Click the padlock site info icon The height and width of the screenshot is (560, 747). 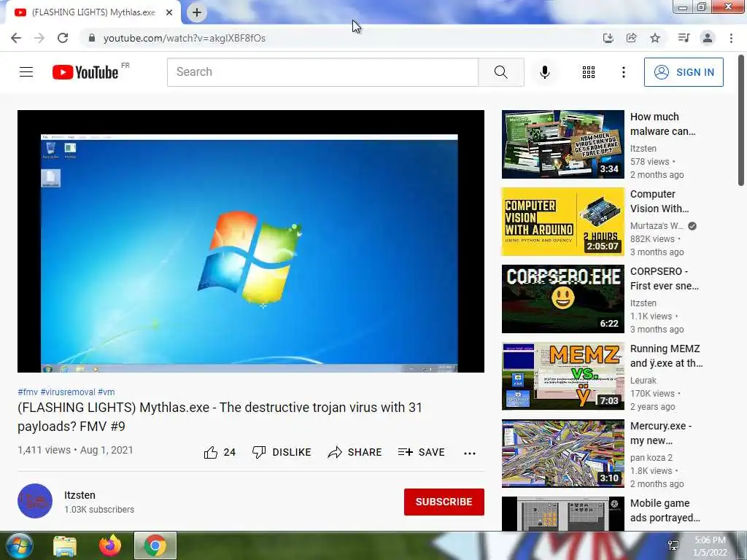(x=92, y=38)
